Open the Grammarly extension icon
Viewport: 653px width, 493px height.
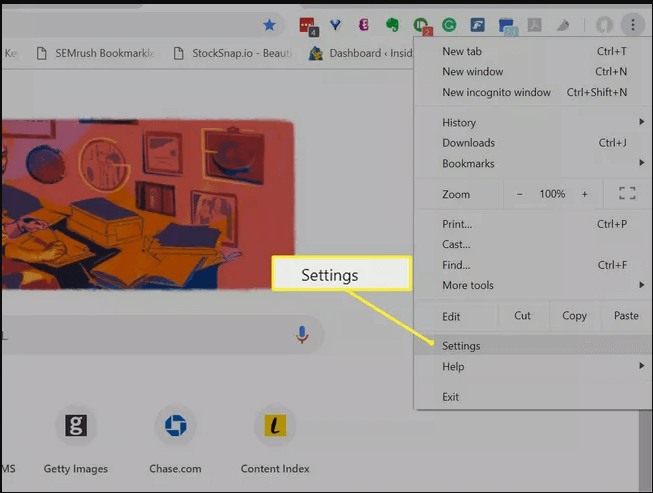pos(449,25)
